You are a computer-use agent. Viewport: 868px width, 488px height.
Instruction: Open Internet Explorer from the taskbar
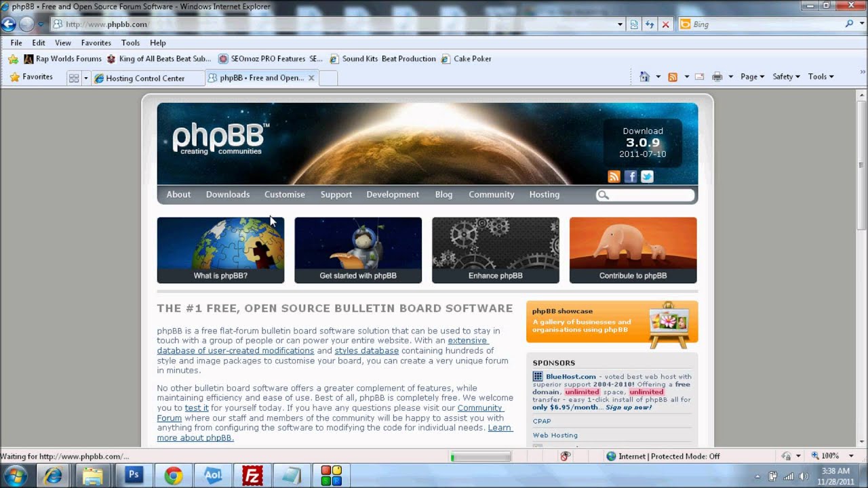pos(54,476)
